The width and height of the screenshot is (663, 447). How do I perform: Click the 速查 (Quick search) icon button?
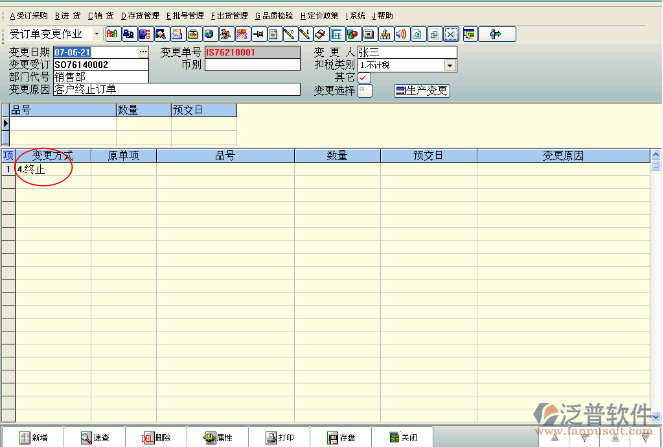click(95, 438)
